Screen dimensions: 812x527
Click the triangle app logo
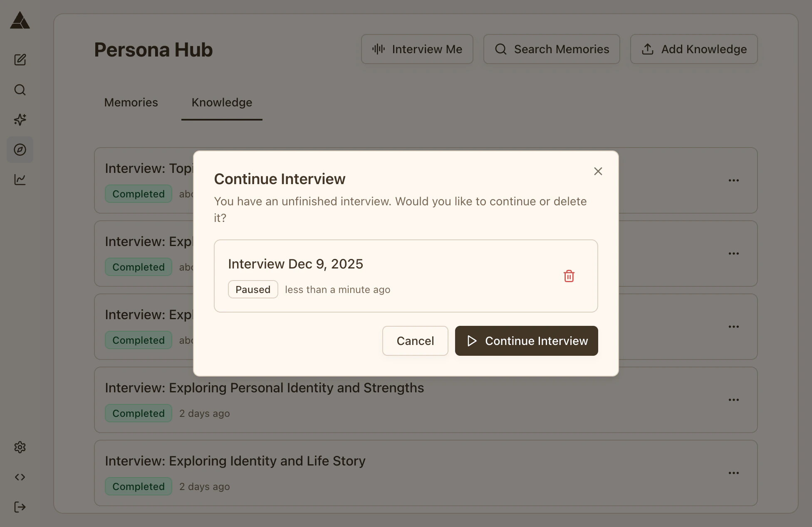point(20,20)
